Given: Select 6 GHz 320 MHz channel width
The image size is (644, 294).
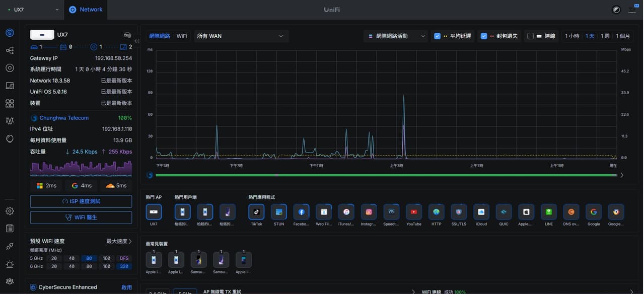Looking at the screenshot, I should [124, 266].
